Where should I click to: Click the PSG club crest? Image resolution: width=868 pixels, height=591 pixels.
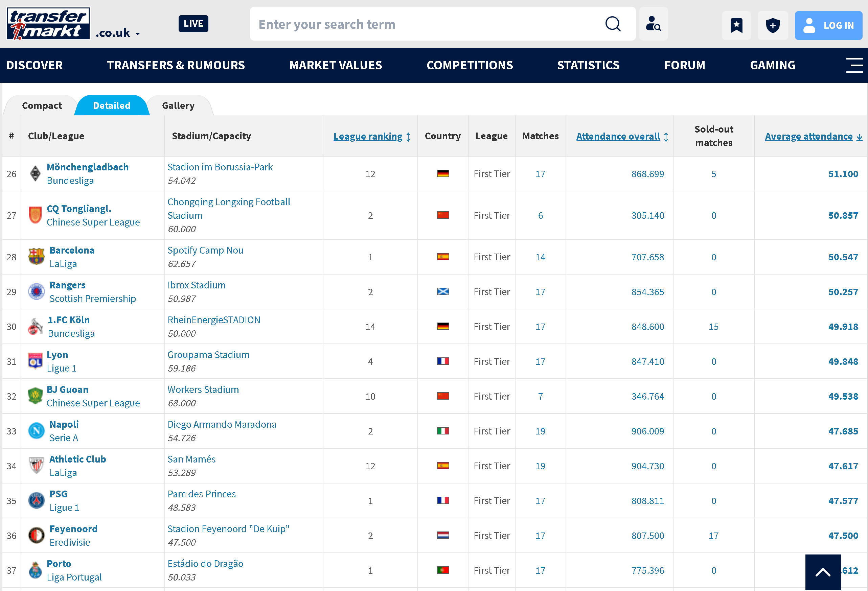pyautogui.click(x=36, y=501)
